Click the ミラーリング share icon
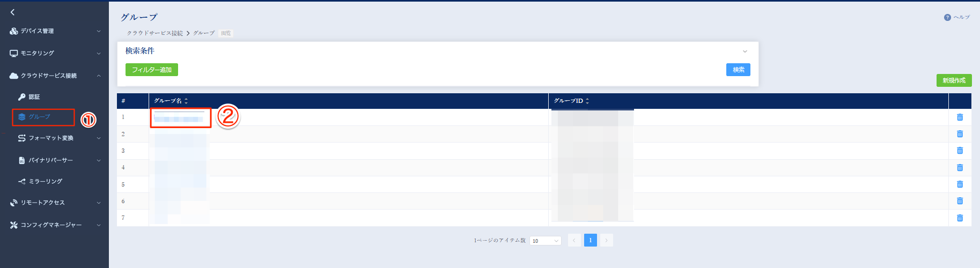The image size is (980, 268). pos(22,181)
